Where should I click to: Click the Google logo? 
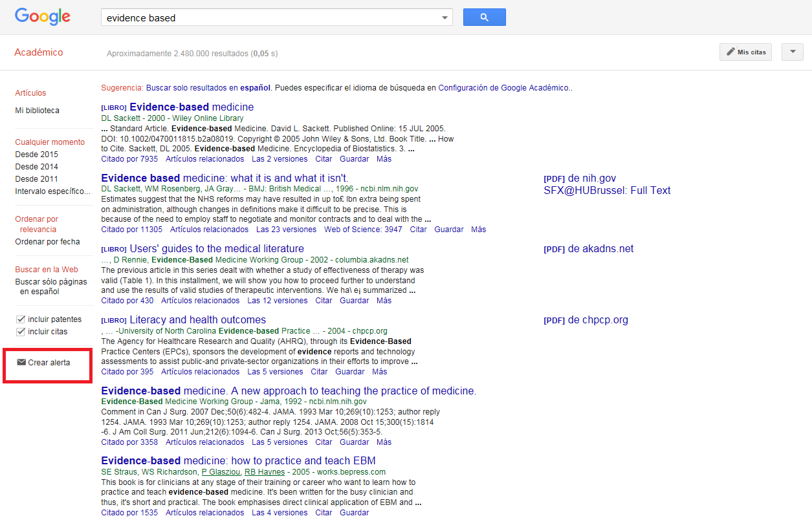[43, 17]
